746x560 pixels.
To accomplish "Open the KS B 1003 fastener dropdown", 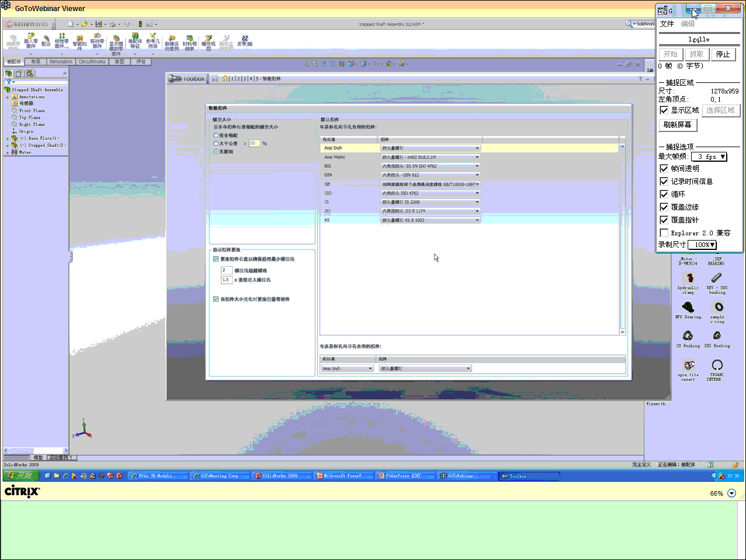I will point(431,220).
